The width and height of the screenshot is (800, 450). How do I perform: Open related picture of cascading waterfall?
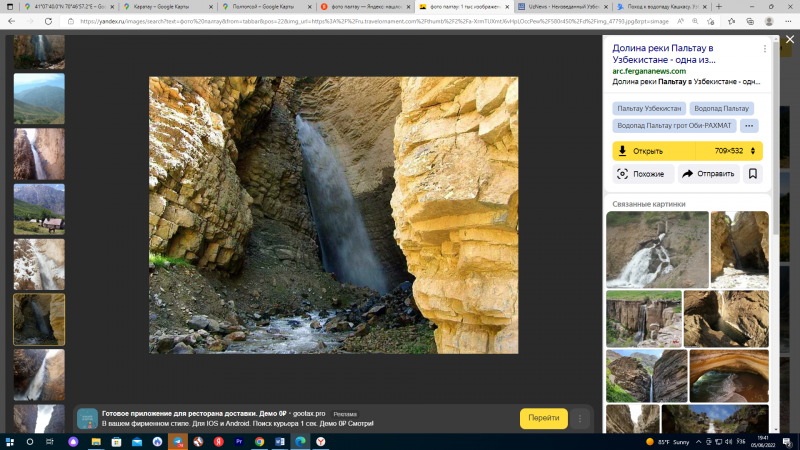pos(657,249)
